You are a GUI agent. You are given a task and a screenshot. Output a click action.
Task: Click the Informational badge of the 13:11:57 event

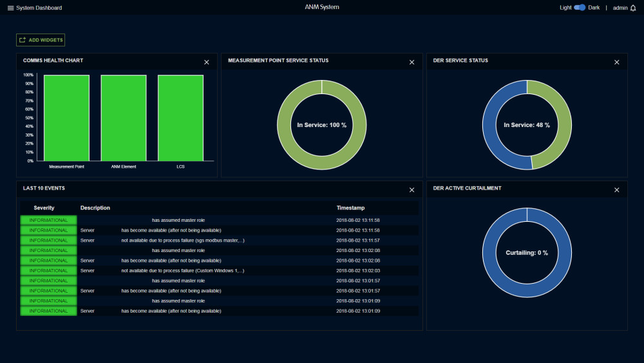[x=48, y=240]
